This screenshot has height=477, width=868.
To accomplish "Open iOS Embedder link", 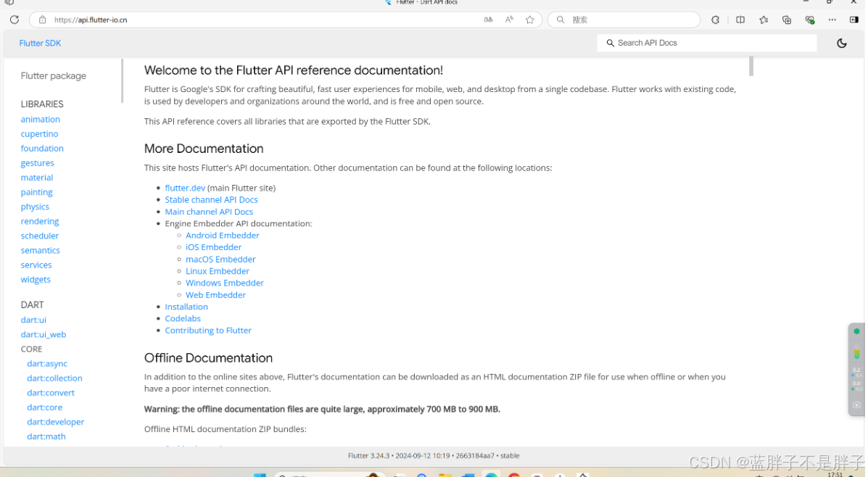I will (x=214, y=247).
